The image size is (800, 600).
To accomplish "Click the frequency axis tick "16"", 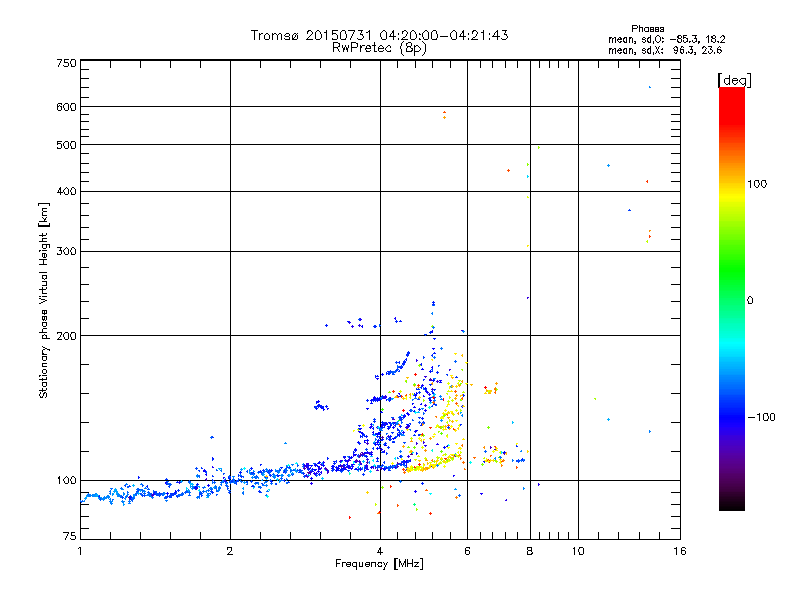I will 680,551.
